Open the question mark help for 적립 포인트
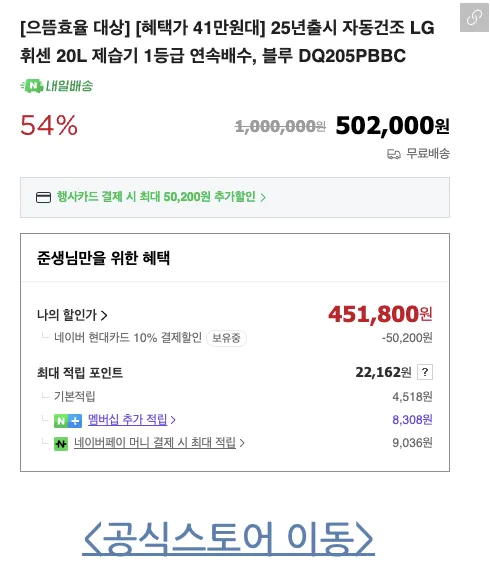490x577 pixels. coord(425,372)
